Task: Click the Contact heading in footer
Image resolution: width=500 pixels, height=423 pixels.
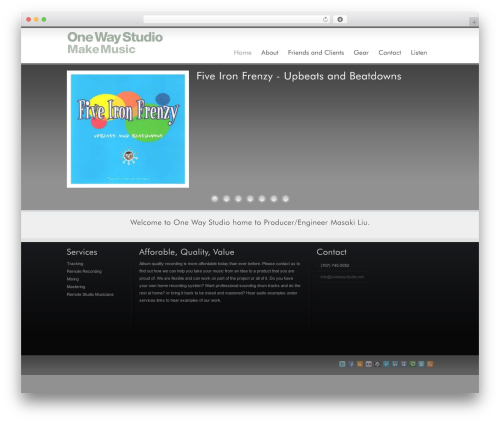Action: [332, 252]
